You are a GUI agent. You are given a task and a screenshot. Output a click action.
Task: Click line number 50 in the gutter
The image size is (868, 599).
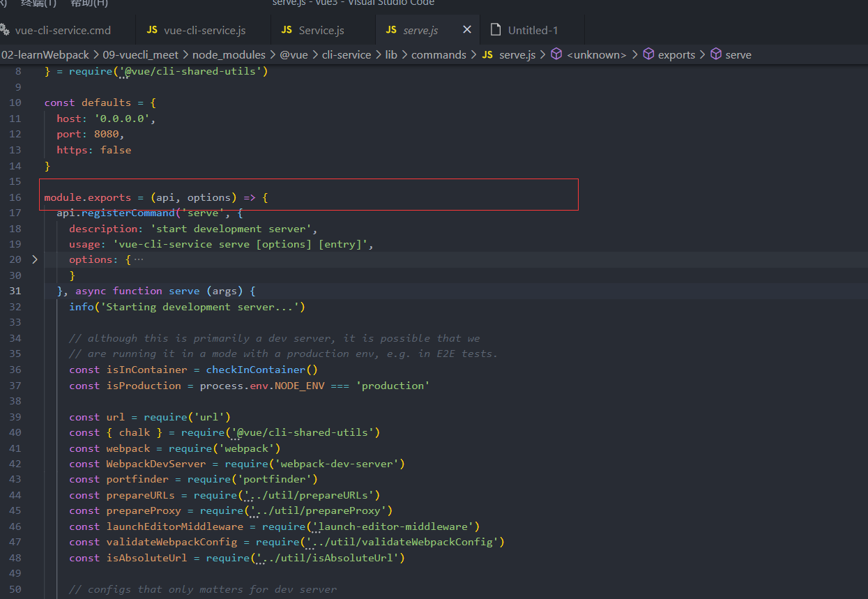click(x=15, y=589)
